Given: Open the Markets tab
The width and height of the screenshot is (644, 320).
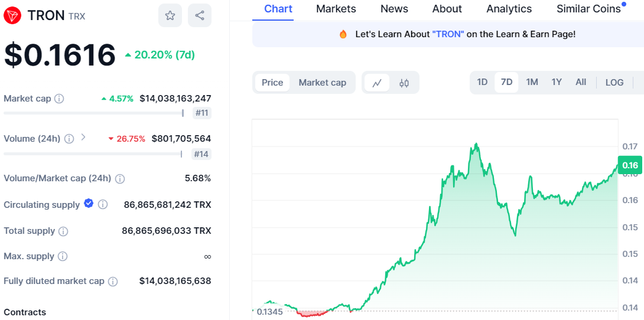Looking at the screenshot, I should coord(336,9).
